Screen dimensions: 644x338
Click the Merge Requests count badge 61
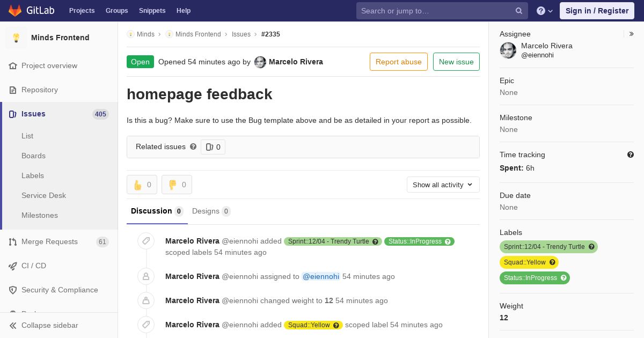(103, 242)
